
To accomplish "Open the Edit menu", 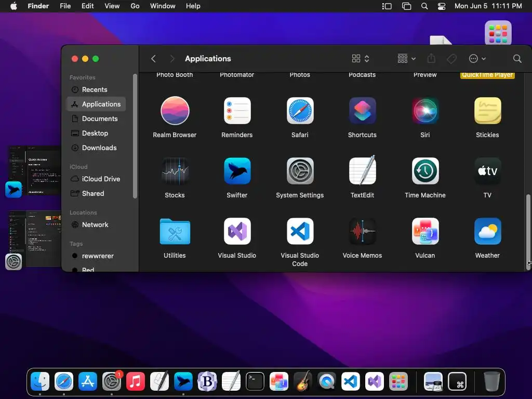I will click(87, 6).
